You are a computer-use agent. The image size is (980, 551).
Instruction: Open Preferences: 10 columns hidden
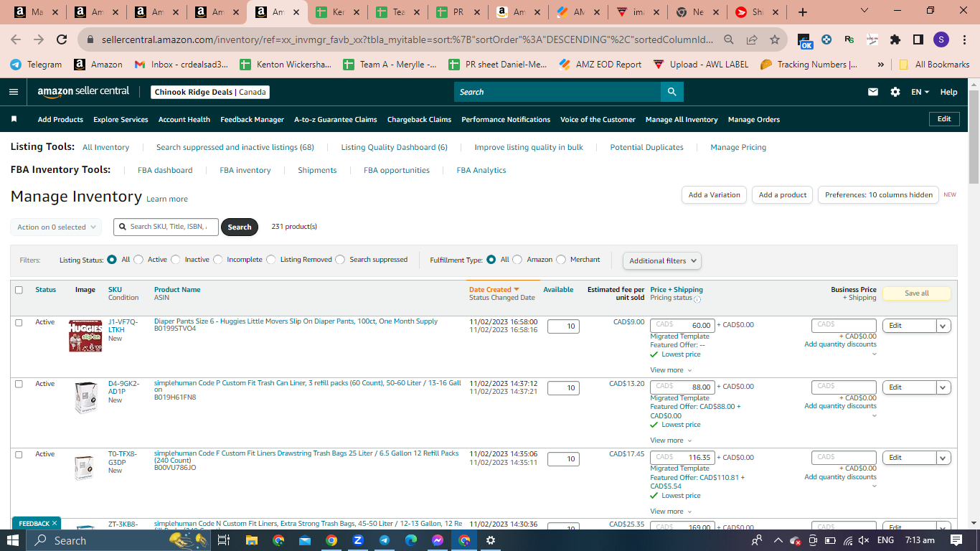[x=878, y=194]
